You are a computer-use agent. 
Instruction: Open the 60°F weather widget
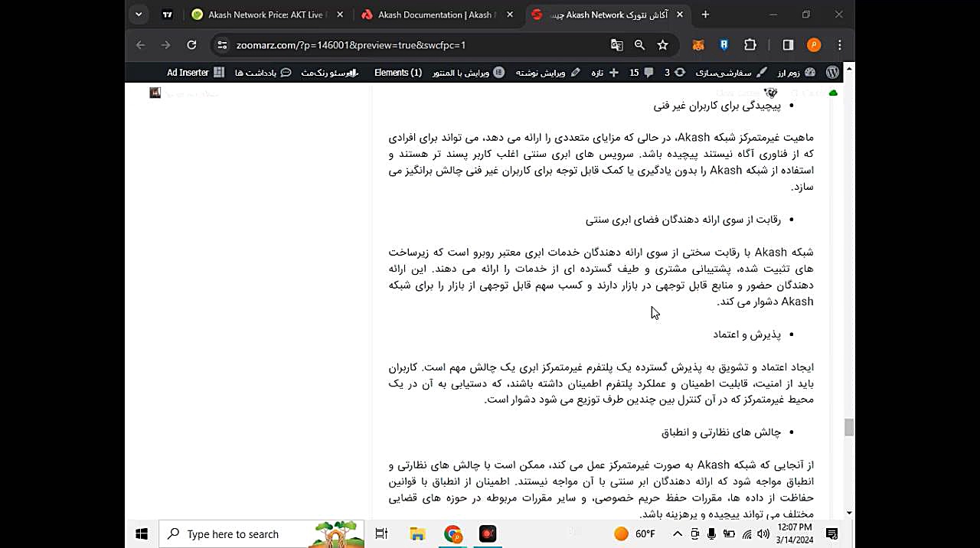click(x=635, y=534)
